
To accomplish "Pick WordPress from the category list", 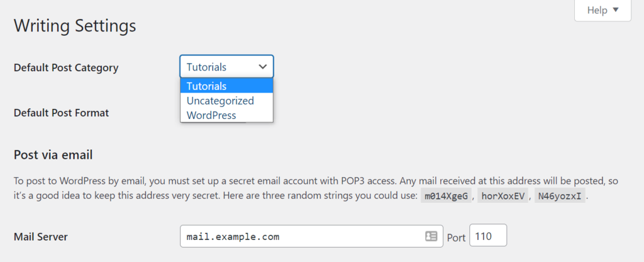I will pos(211,115).
